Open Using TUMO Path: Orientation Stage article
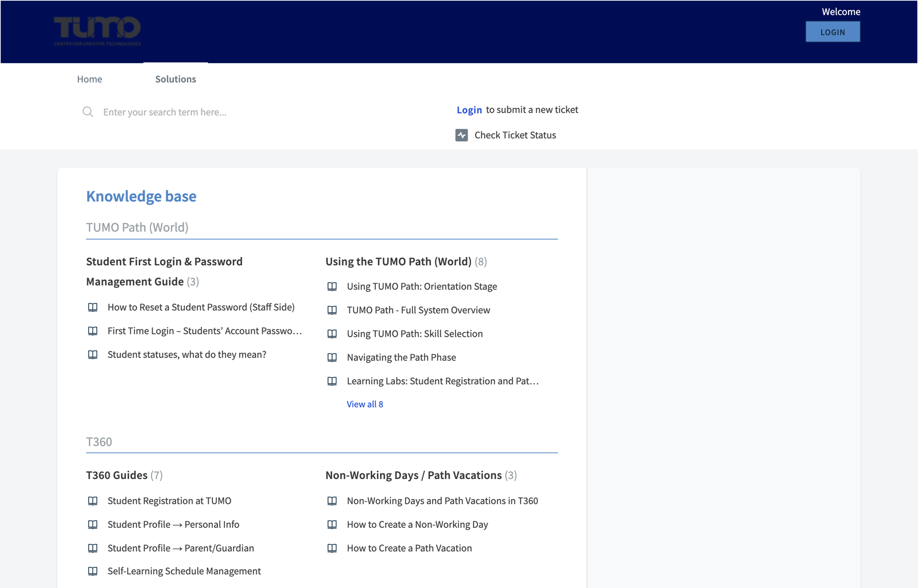 [422, 286]
